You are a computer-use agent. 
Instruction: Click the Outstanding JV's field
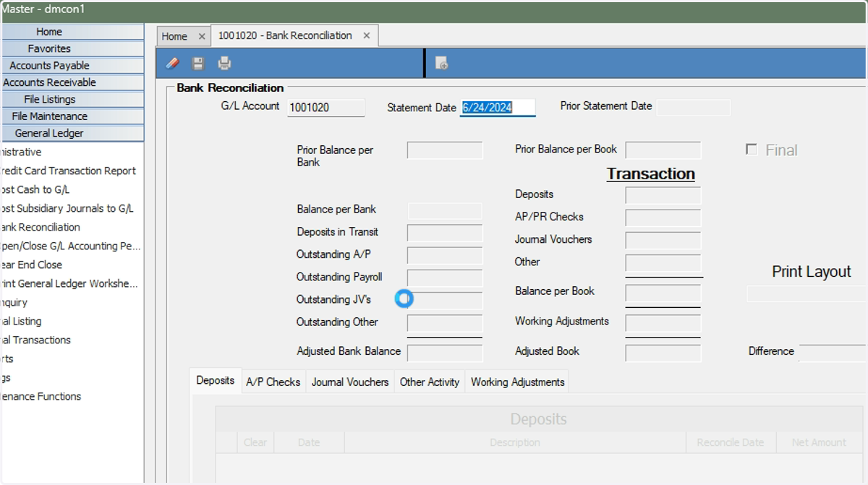445,301
